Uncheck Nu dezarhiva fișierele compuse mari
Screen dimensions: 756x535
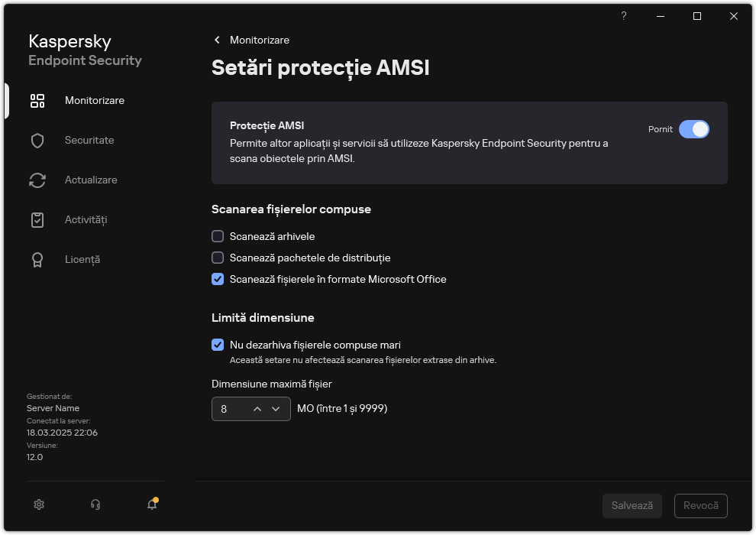[x=218, y=345]
